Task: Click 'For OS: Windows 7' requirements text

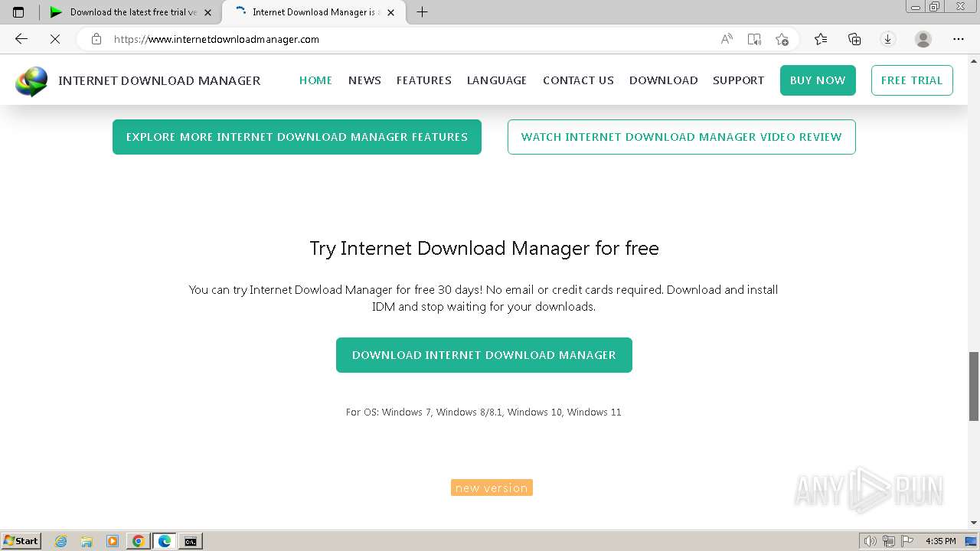Action: pyautogui.click(x=483, y=412)
